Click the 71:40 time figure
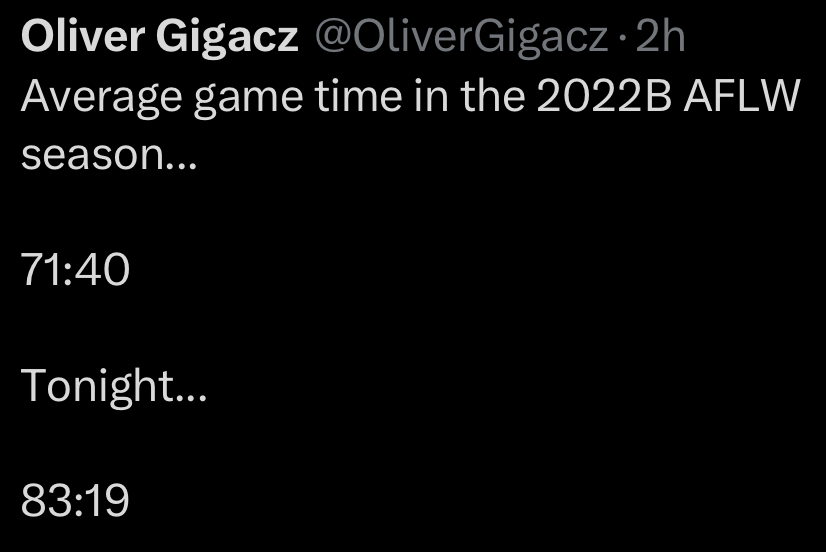The height and width of the screenshot is (552, 826). click(75, 269)
